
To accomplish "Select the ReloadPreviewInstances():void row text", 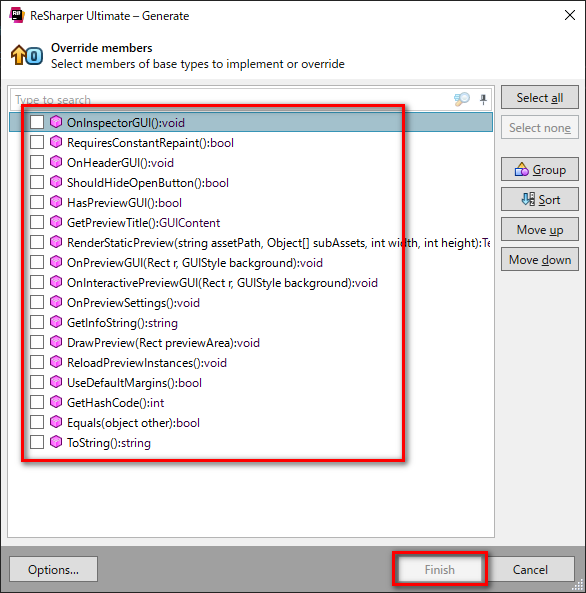I will 147,363.
